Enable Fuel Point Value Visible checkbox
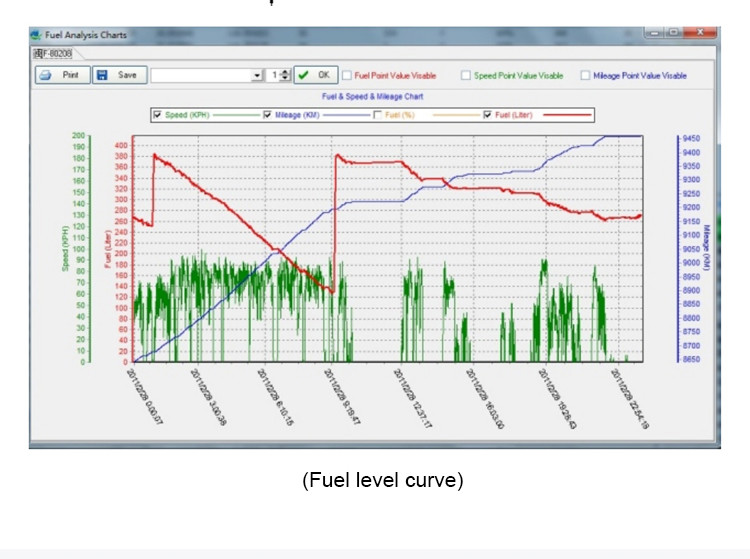 [347, 76]
